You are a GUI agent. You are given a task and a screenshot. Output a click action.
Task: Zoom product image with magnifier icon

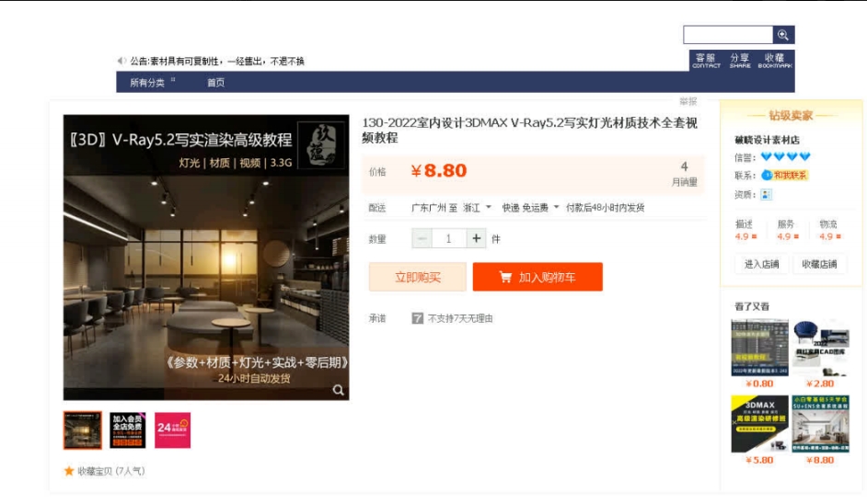[339, 390]
